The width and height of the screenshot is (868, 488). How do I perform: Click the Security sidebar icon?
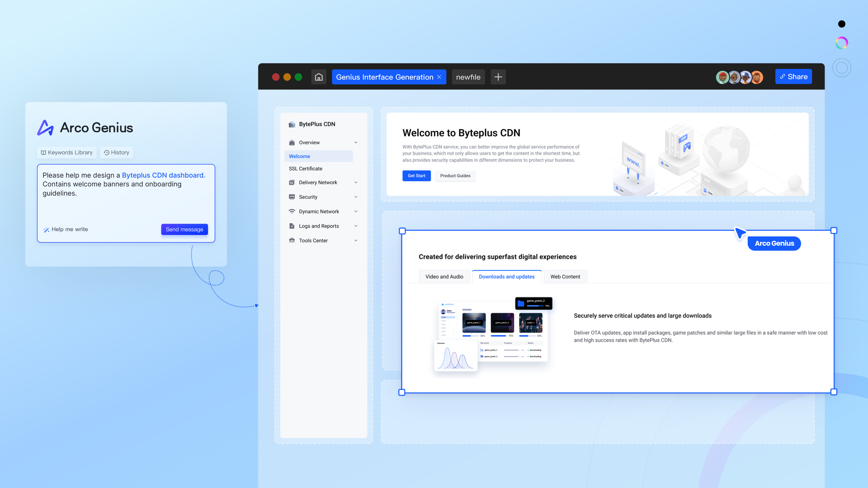click(x=292, y=197)
